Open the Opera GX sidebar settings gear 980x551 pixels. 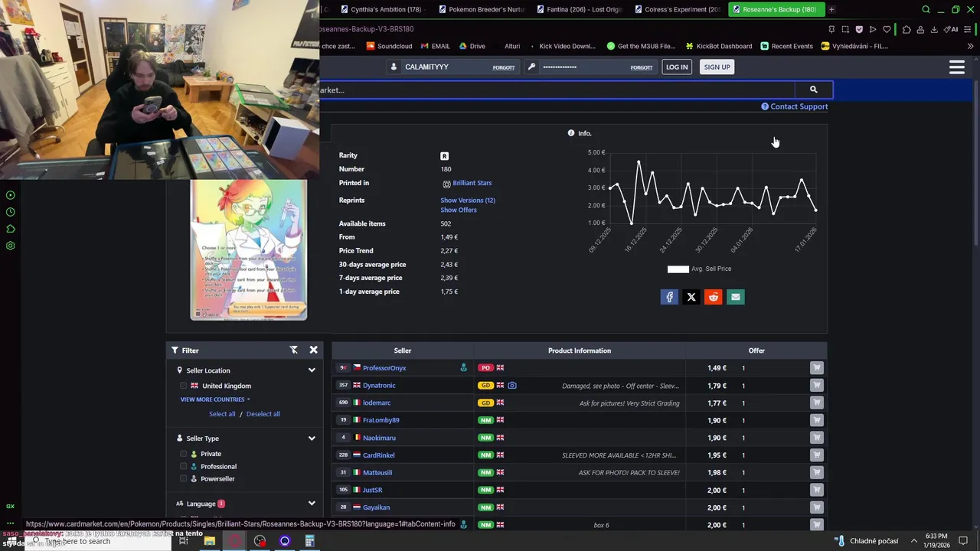10,246
